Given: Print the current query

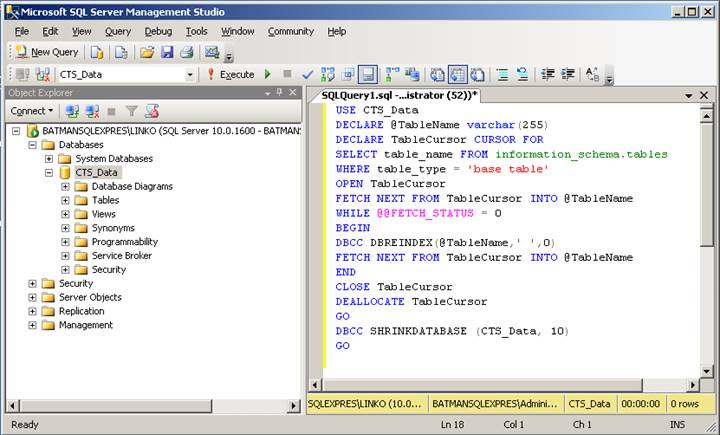Looking at the screenshot, I should [186, 52].
